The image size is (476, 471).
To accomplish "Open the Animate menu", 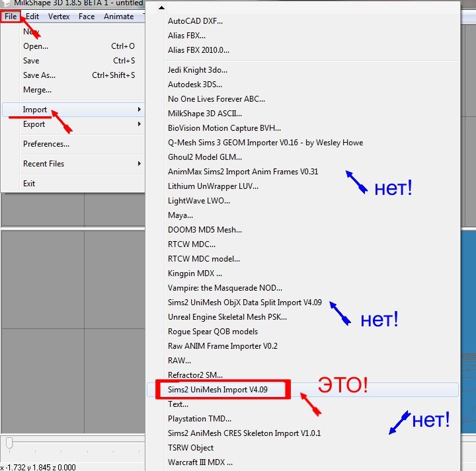I will point(119,17).
